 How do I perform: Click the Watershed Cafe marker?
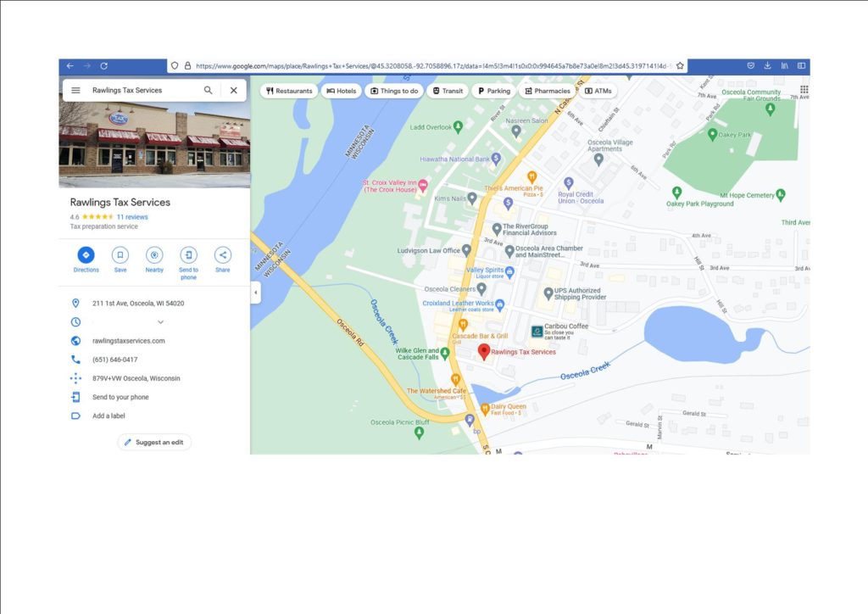point(455,379)
